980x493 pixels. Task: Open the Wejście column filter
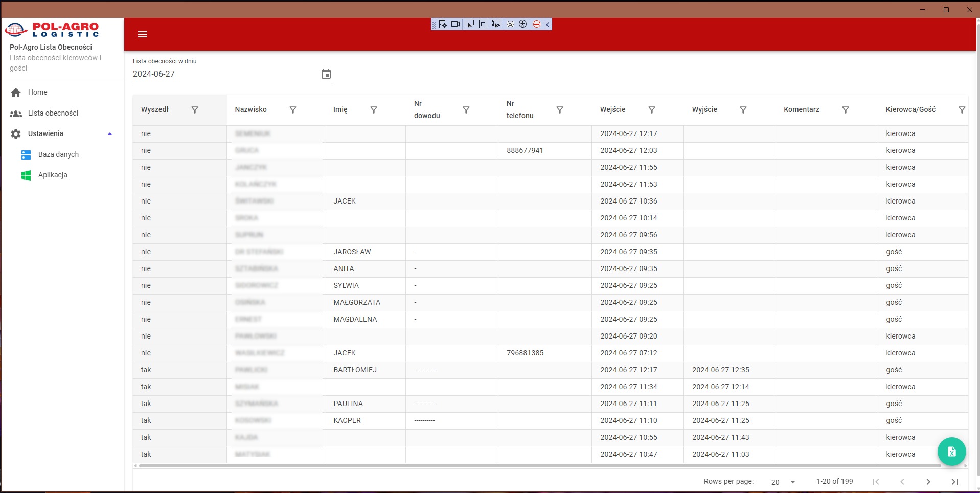pyautogui.click(x=651, y=110)
